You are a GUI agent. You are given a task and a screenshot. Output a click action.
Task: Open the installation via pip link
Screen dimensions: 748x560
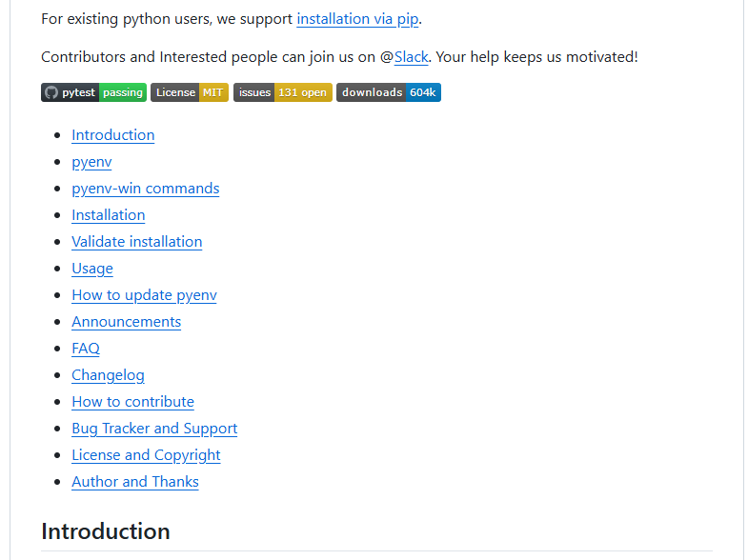click(x=357, y=19)
